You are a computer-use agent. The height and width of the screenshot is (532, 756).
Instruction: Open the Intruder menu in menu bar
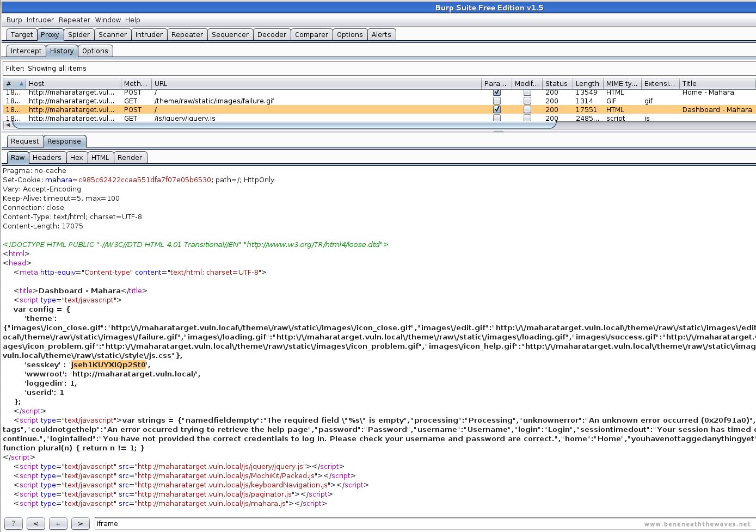pos(40,20)
